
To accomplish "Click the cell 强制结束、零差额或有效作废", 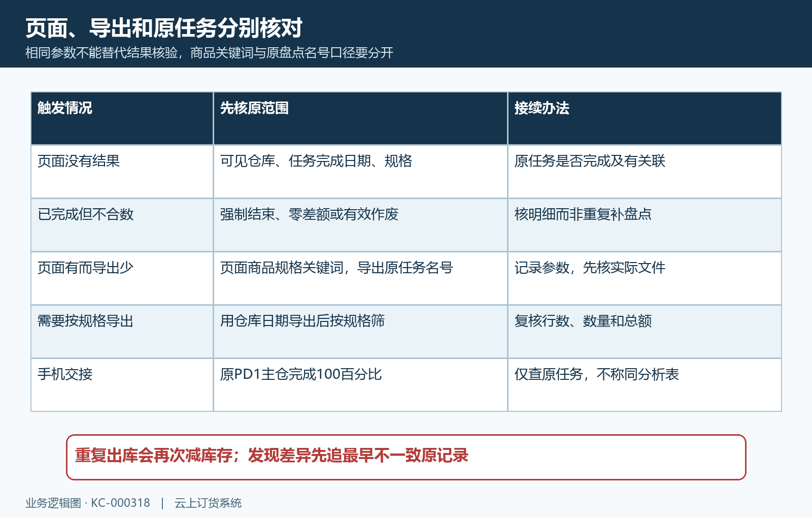I will point(360,225).
